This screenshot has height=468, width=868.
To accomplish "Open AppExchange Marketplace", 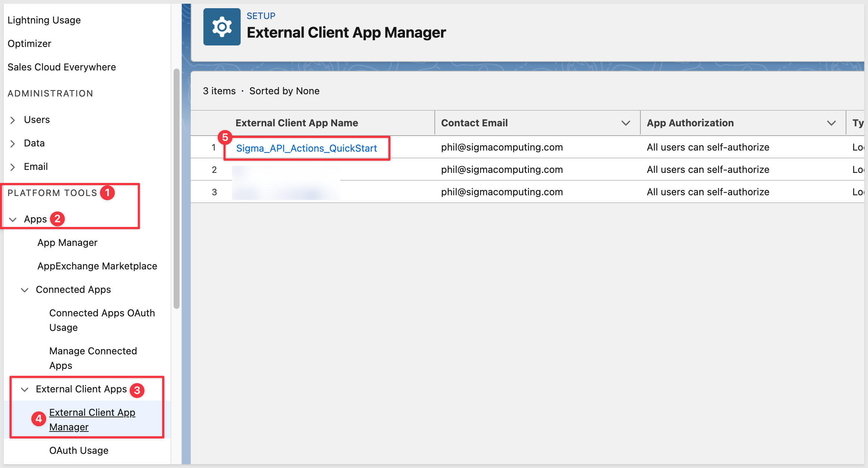I will pyautogui.click(x=97, y=266).
